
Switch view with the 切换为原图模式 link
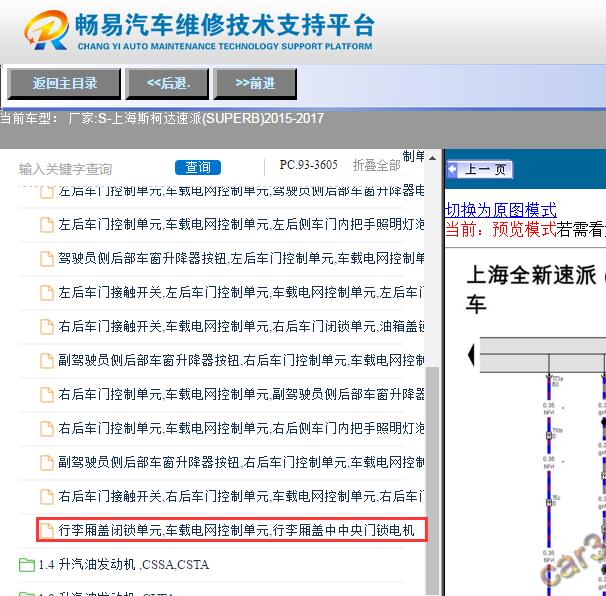click(x=501, y=210)
